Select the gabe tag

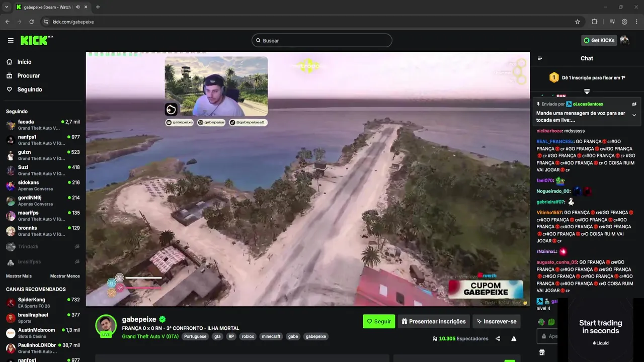pos(293,336)
